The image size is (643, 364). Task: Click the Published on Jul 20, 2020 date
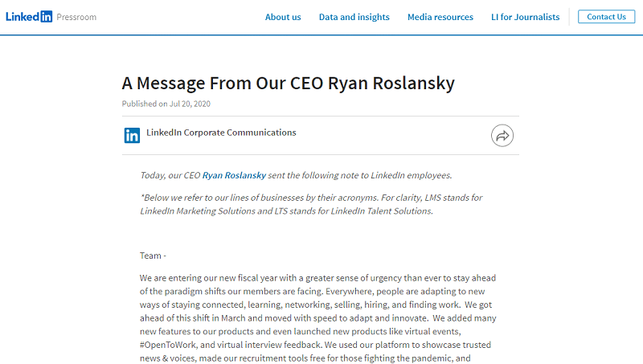click(166, 104)
